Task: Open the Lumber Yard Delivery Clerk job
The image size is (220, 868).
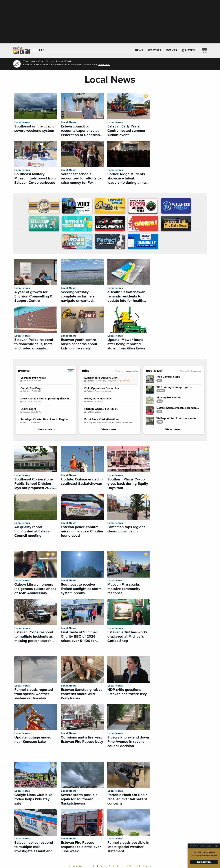Action: tap(101, 378)
